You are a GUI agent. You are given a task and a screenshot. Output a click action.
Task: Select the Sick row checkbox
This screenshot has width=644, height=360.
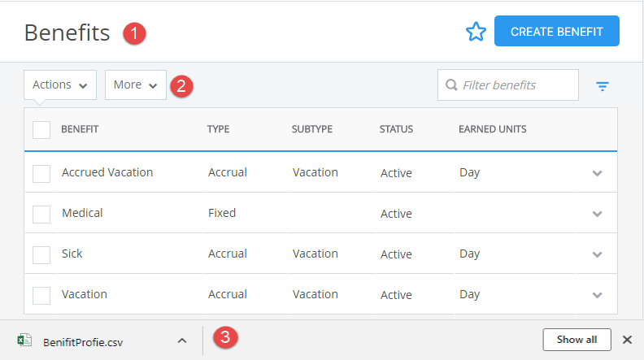pos(41,255)
